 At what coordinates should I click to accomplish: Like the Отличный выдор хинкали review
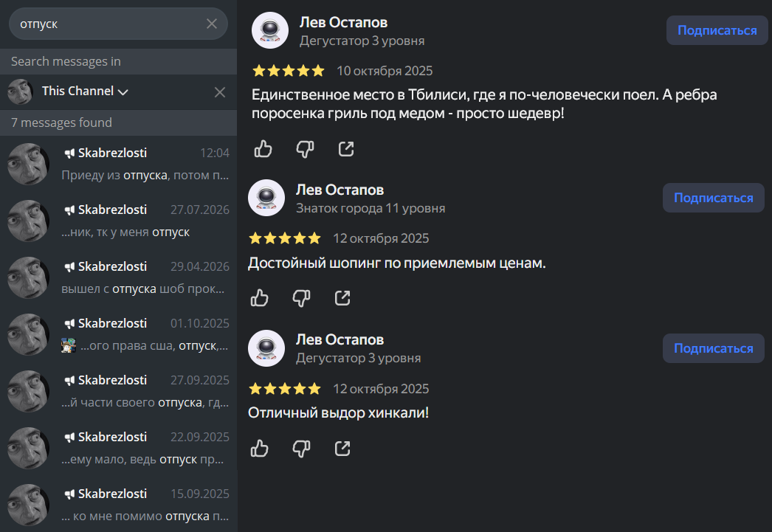tap(259, 449)
